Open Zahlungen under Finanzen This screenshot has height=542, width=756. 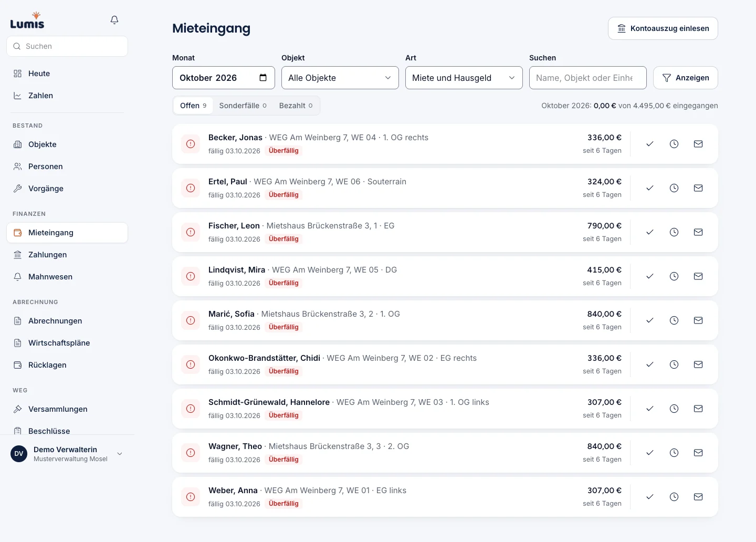(67, 255)
